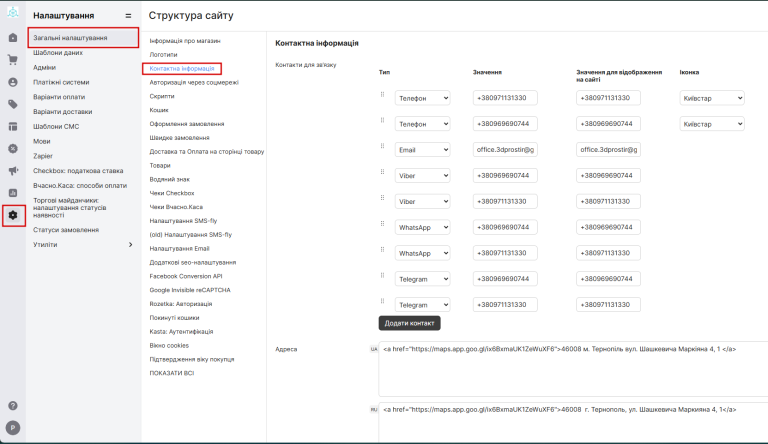Open Варіанти доставки settings section
The width and height of the screenshot is (768, 444).
[63, 112]
